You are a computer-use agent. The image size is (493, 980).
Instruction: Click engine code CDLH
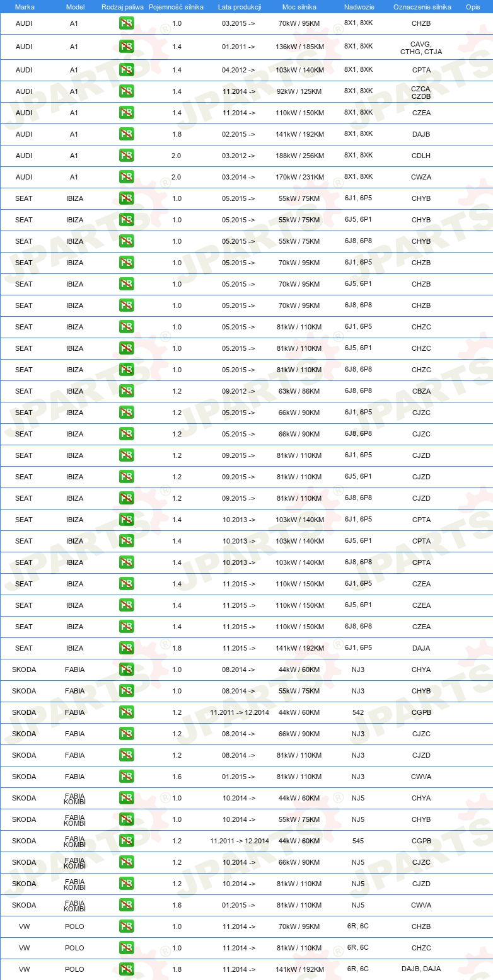click(x=421, y=156)
